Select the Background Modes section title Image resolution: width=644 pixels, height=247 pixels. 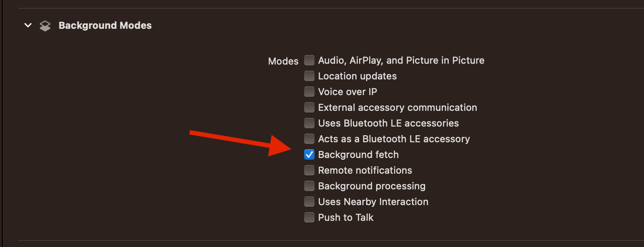pos(105,25)
